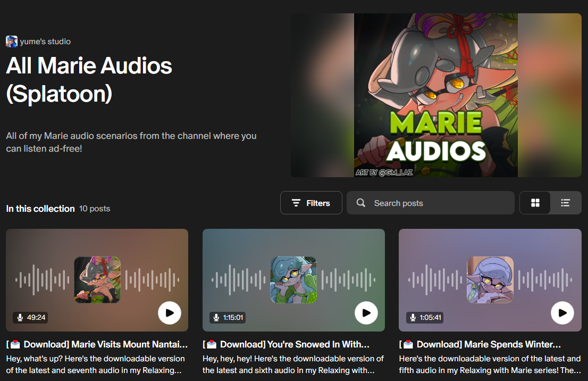Open the yume's studio creator link

pyautogui.click(x=45, y=42)
